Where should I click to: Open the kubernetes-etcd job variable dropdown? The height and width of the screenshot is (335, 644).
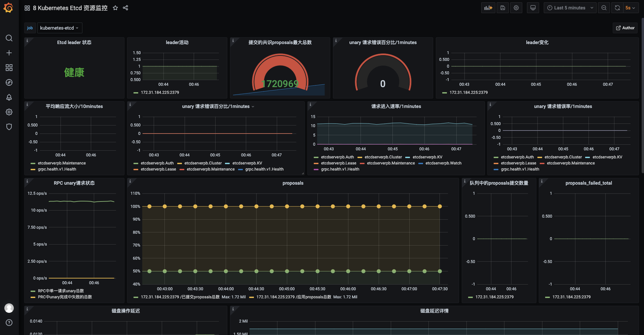tap(60, 28)
